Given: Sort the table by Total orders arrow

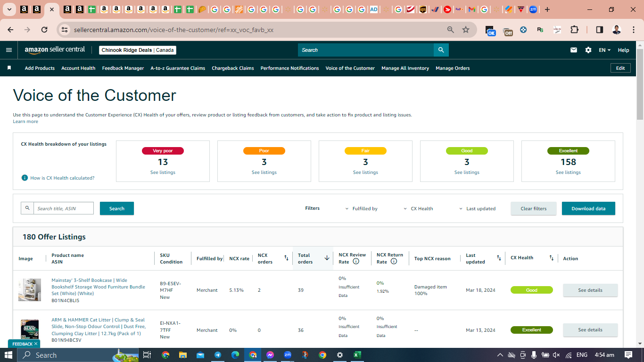Looking at the screenshot, I should (x=327, y=258).
